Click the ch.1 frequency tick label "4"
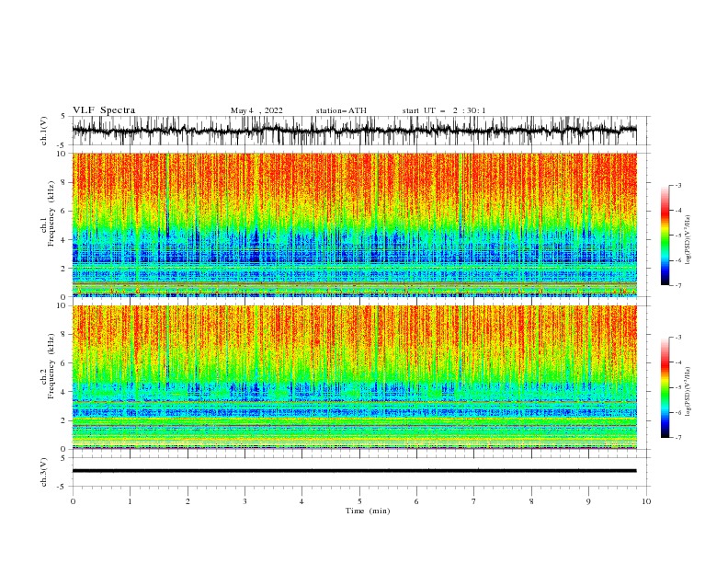Image resolution: width=728 pixels, height=563 pixels. coord(63,240)
